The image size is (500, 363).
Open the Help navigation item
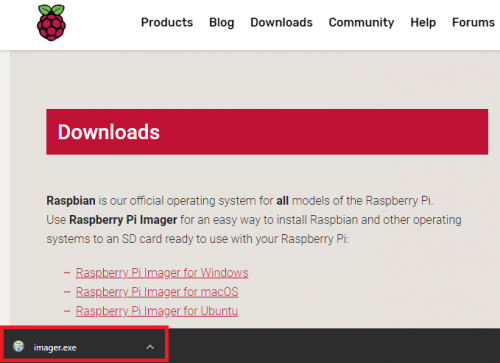pos(423,23)
